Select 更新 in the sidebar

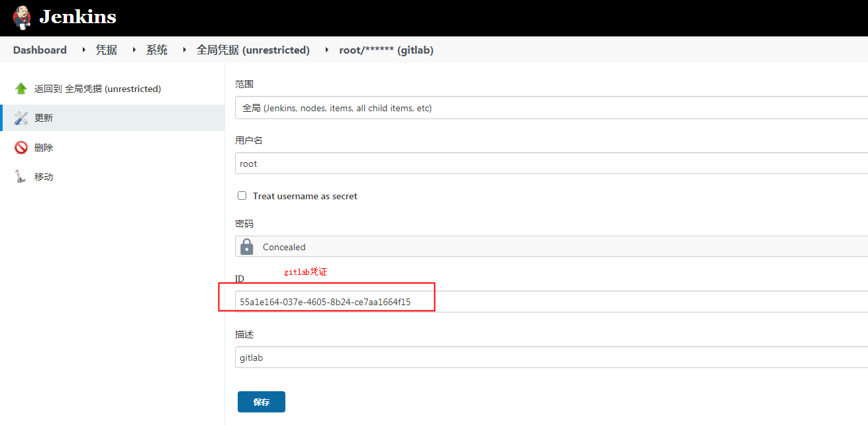pos(44,118)
